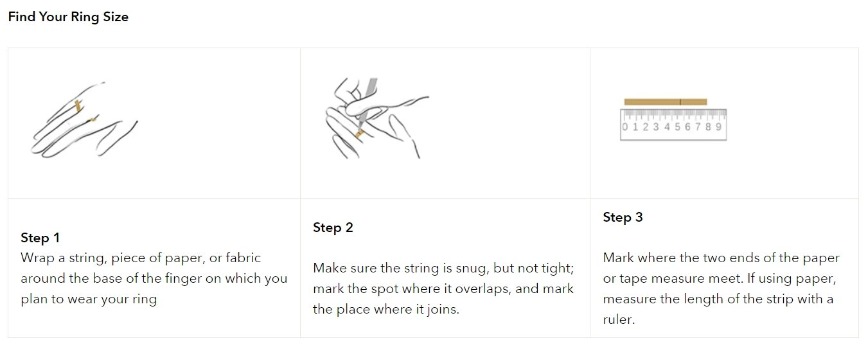Click the gold band in the Step 2 drawing
The height and width of the screenshot is (347, 868).
[x=360, y=134]
